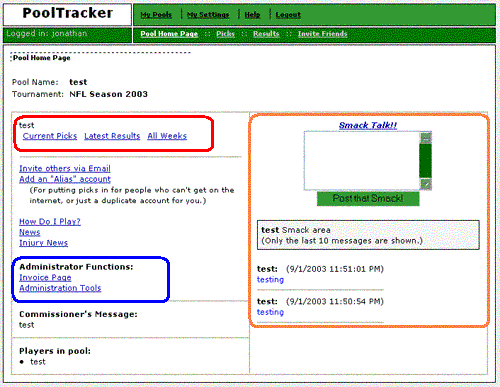Open the All Weeks link
500x387 pixels.
coord(167,136)
